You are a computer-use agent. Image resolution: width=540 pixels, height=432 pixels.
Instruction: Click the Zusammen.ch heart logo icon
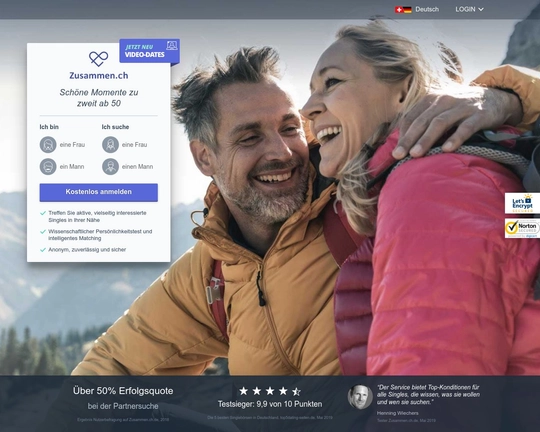click(98, 59)
